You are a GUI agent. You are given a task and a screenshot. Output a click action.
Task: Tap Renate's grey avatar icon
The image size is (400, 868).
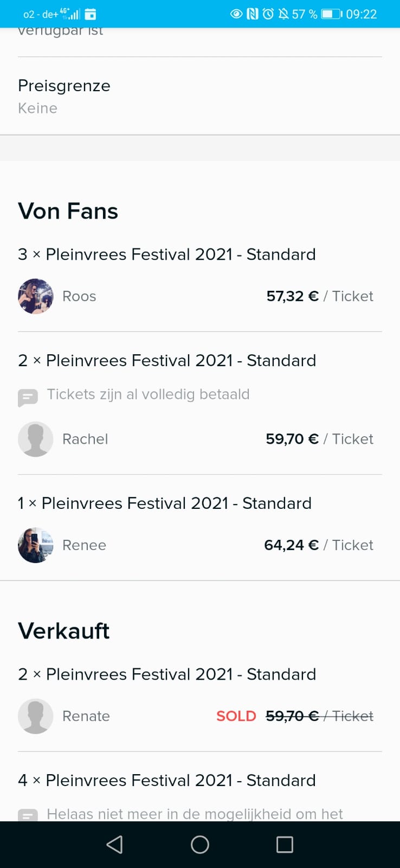tap(36, 716)
